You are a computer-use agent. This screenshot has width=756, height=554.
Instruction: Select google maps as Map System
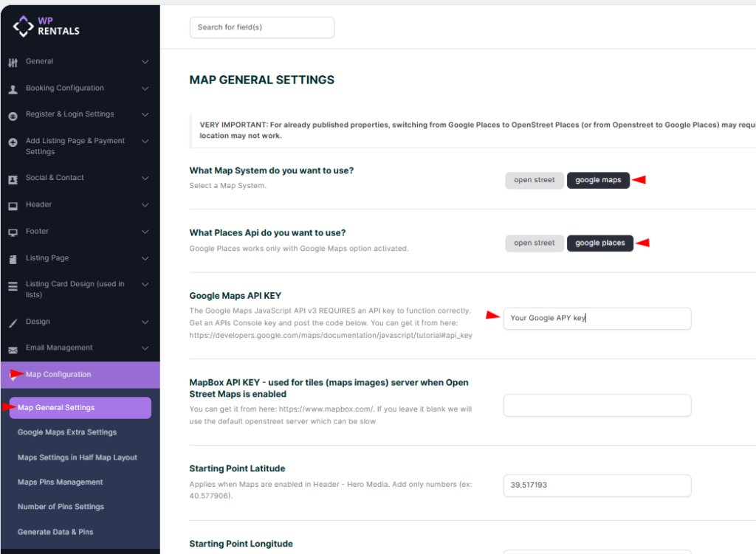pos(598,180)
